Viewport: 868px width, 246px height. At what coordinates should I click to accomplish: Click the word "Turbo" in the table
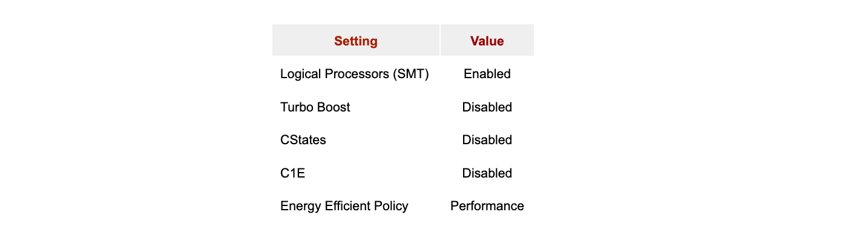(297, 107)
